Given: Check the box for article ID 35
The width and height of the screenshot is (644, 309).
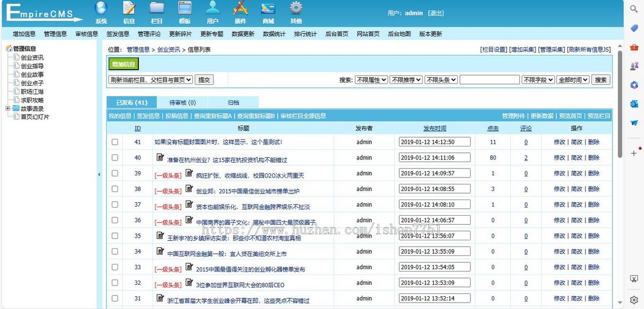Looking at the screenshot, I should [x=115, y=236].
